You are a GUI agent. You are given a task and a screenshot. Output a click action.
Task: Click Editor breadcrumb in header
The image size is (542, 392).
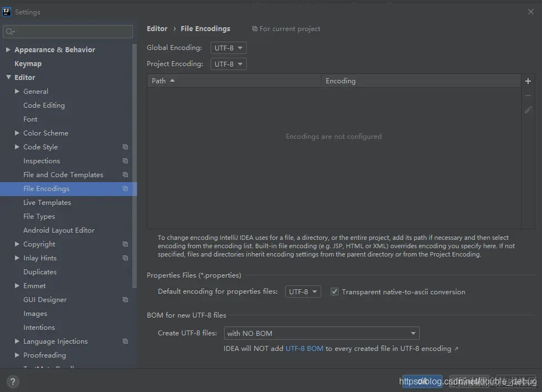(x=157, y=29)
